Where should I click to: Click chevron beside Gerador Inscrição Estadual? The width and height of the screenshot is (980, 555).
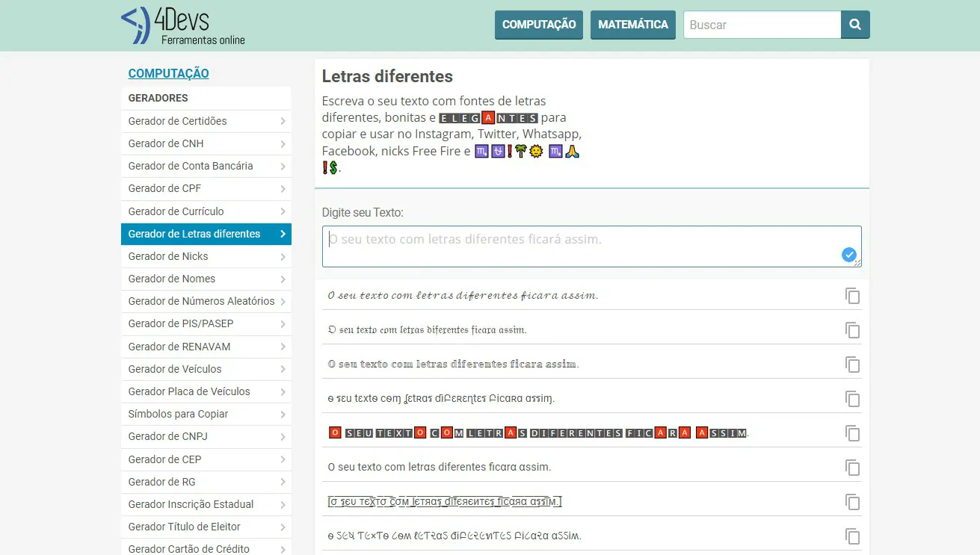pos(283,504)
